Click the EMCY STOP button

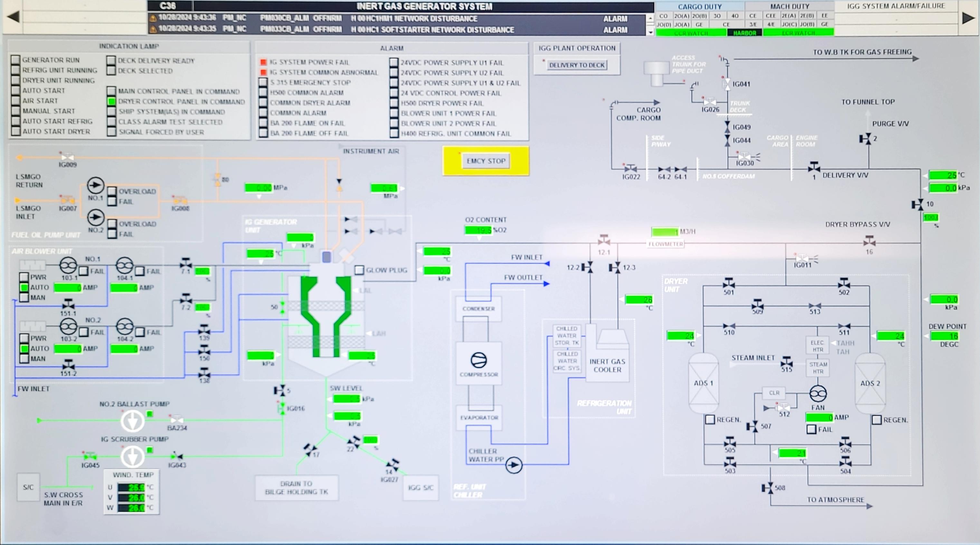486,161
